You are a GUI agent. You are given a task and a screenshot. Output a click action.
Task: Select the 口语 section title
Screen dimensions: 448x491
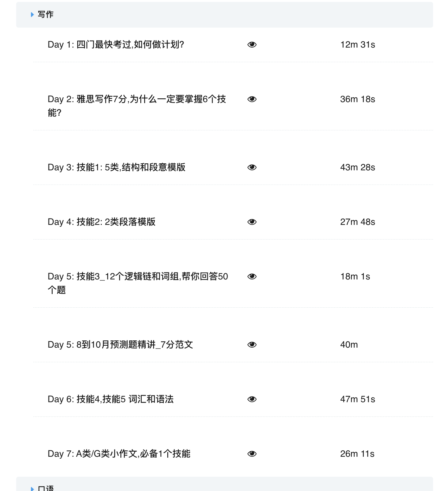pyautogui.click(x=46, y=488)
